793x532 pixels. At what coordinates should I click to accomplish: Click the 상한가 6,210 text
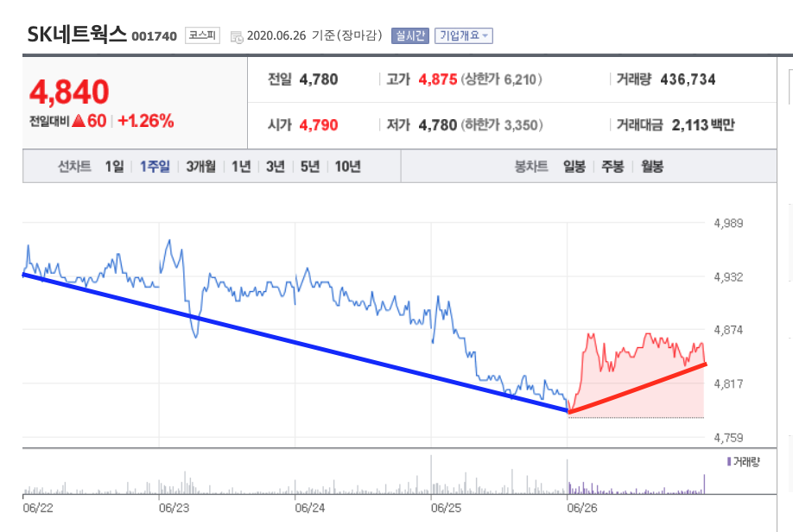(x=501, y=79)
